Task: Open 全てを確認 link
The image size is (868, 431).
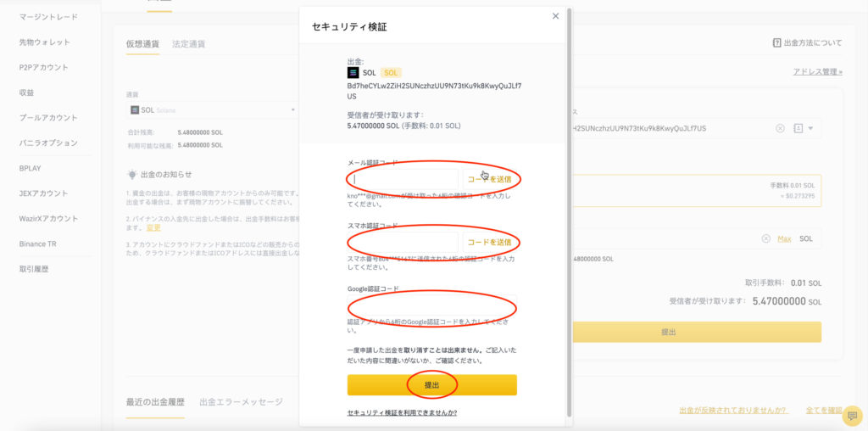Action: (824, 411)
